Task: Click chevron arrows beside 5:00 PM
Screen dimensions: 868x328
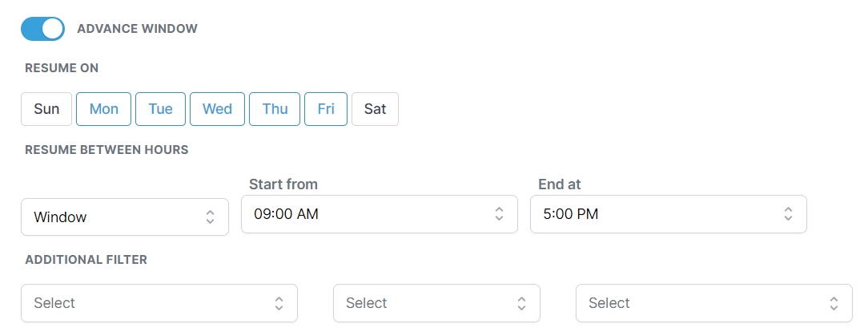Action: 788,214
